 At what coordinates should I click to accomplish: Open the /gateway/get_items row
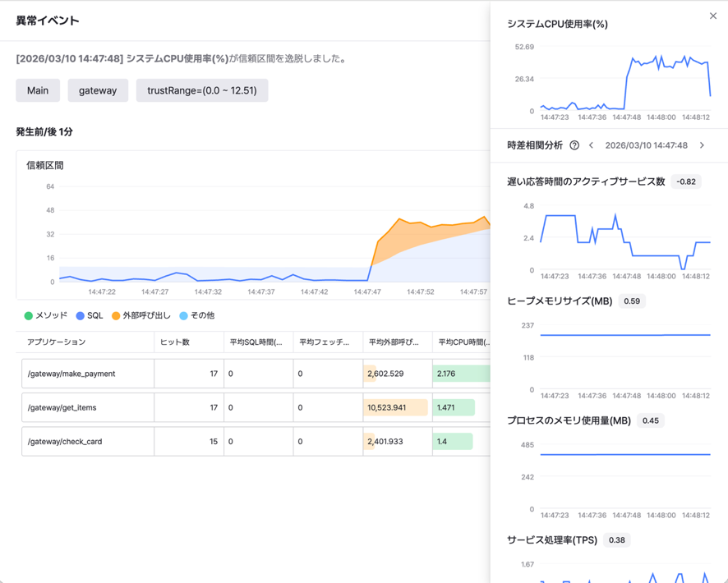click(65, 407)
